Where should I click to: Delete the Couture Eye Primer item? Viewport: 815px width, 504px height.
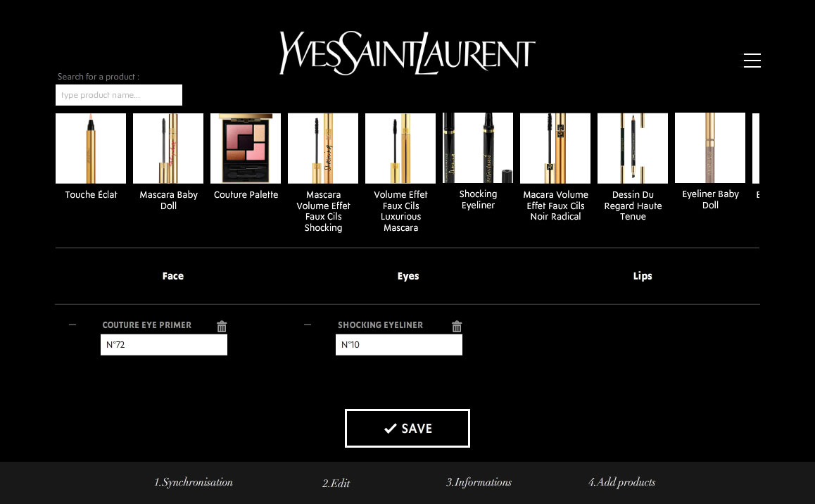222,327
